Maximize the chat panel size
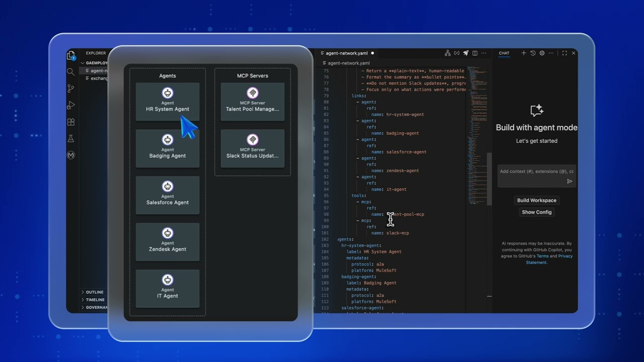 (x=565, y=53)
